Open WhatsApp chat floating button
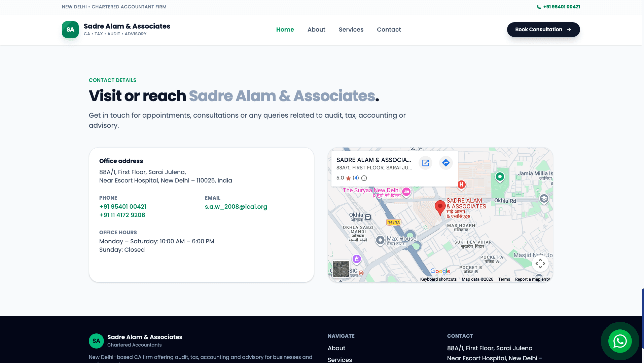This screenshot has height=363, width=644. coord(620,341)
